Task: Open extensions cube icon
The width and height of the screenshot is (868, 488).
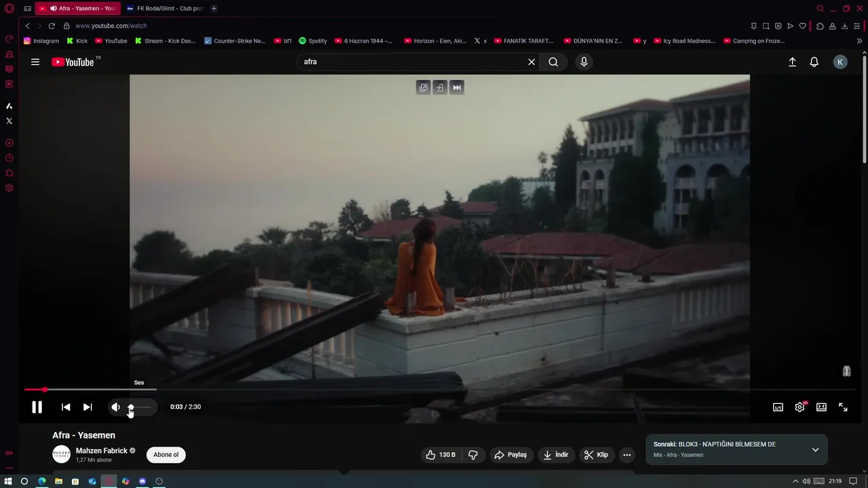Action: (x=820, y=26)
